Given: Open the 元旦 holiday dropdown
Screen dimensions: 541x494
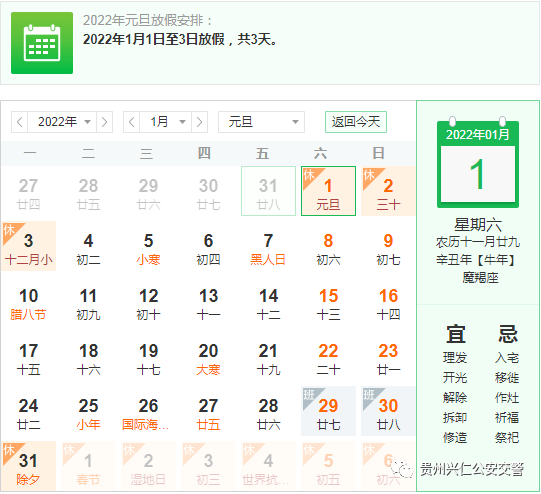Looking at the screenshot, I should (x=261, y=122).
